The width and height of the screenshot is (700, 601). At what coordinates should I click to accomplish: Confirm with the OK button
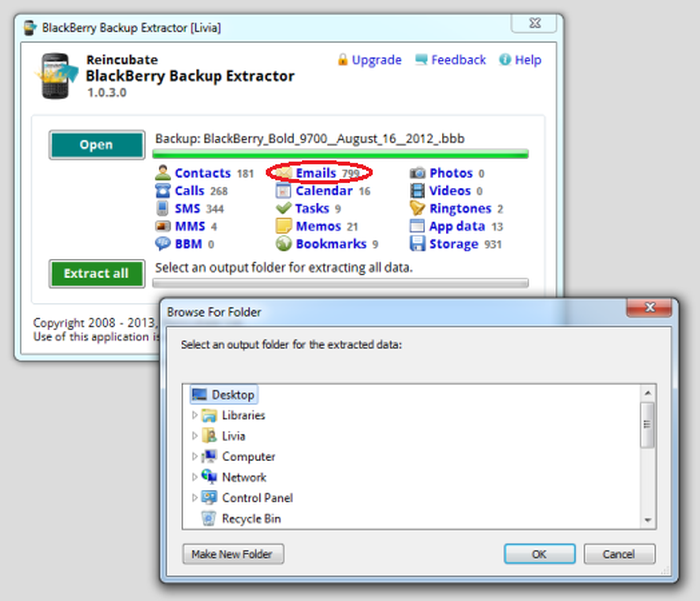coord(539,554)
